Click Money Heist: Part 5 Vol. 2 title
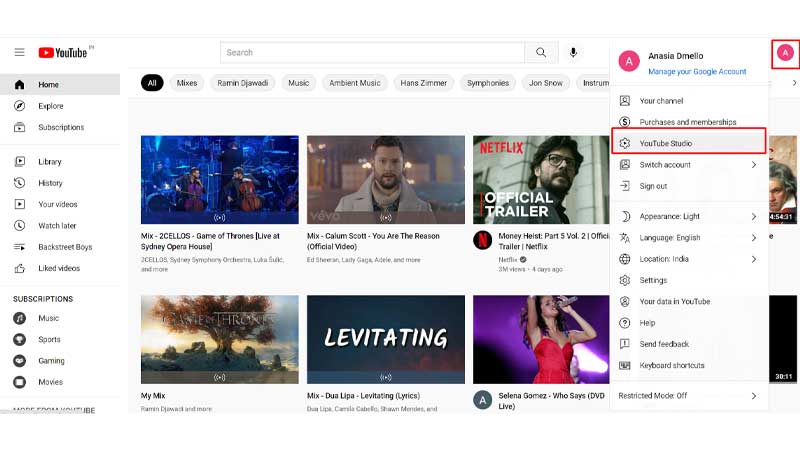Screen dimensions: 800x450 [554, 241]
